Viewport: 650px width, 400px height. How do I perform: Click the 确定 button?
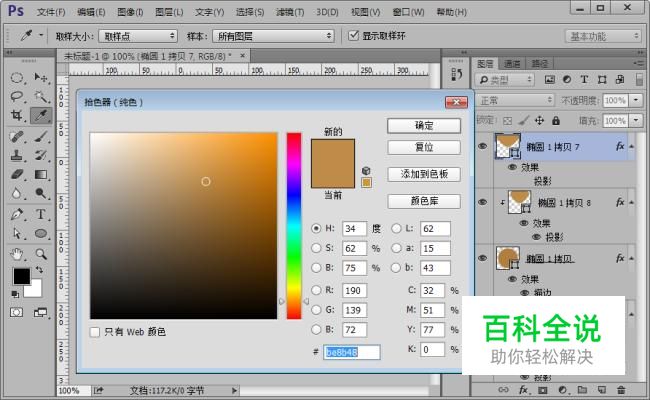click(x=424, y=126)
